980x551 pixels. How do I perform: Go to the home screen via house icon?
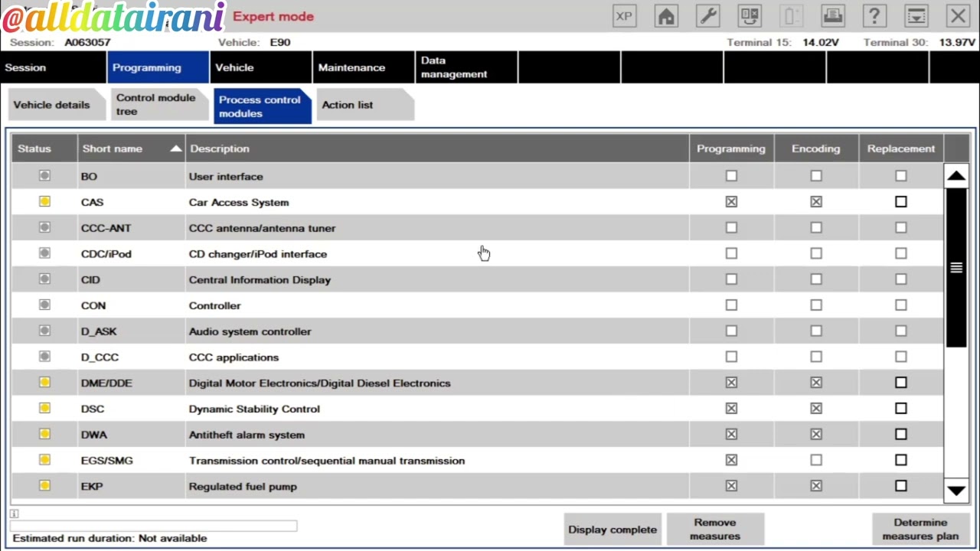tap(666, 16)
